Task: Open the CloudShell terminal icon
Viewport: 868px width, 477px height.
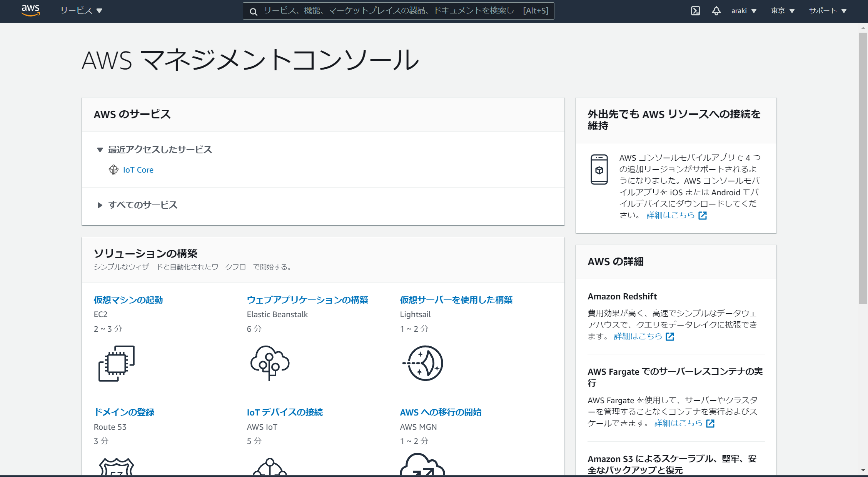Action: (x=695, y=11)
